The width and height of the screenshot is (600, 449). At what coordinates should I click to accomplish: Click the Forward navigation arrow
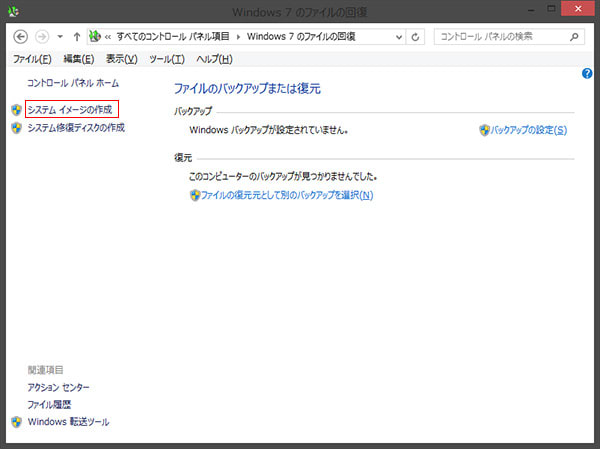pyautogui.click(x=42, y=37)
